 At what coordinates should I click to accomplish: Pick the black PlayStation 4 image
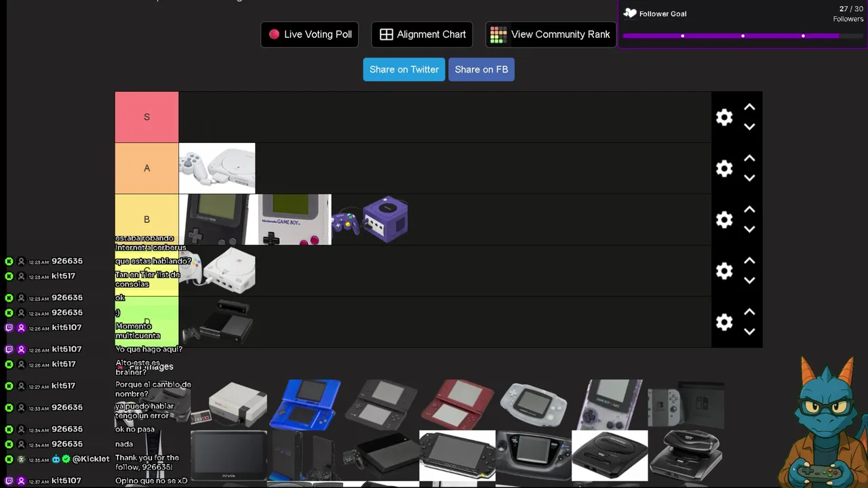click(381, 455)
